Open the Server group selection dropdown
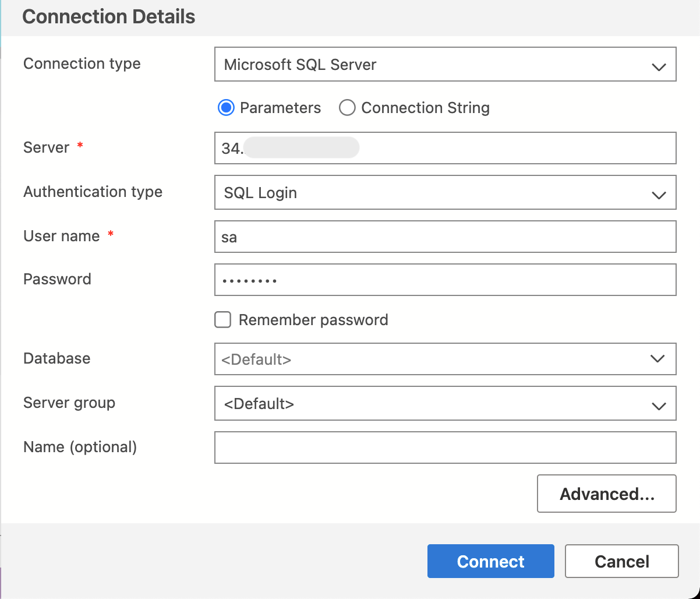The image size is (700, 599). (x=446, y=404)
